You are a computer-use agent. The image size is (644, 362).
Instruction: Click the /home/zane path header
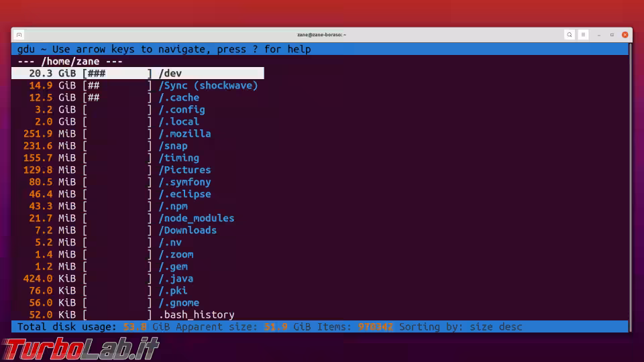coord(70,62)
